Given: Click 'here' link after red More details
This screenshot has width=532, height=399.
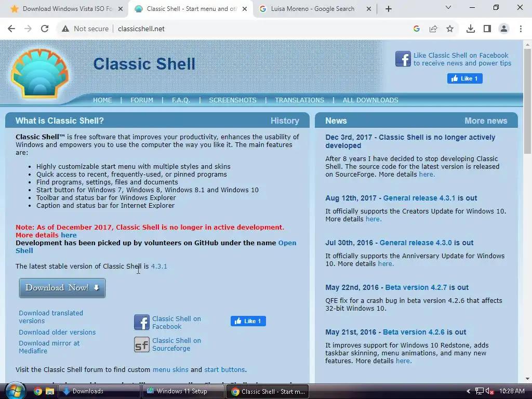Looking at the screenshot, I should 69,235.
